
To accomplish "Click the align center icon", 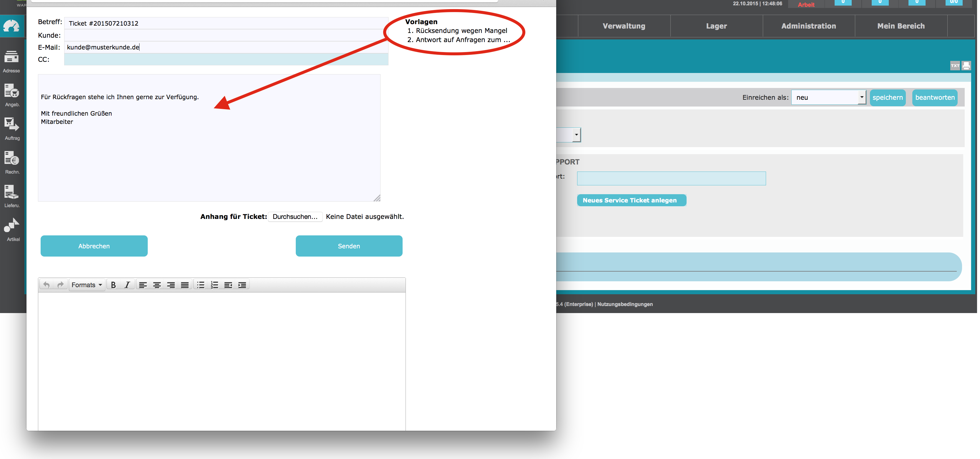I will [x=157, y=285].
